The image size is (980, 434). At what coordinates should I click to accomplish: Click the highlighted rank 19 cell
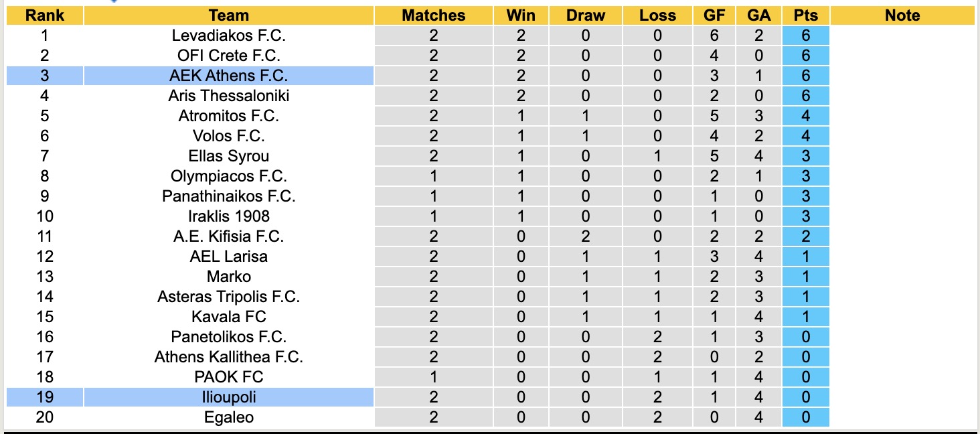click(45, 397)
